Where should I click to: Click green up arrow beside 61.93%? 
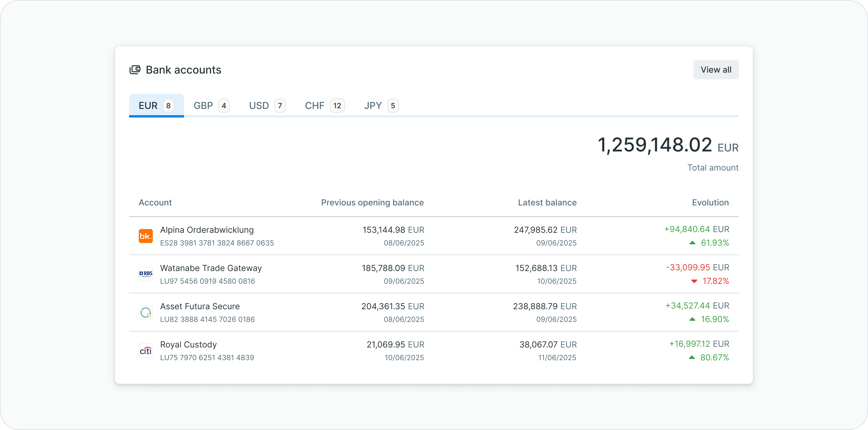[692, 243]
